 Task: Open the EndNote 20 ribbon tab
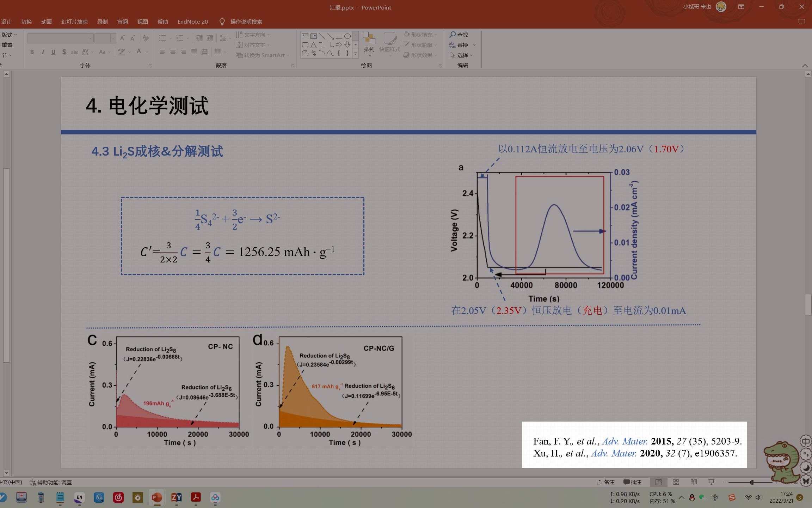[192, 22]
